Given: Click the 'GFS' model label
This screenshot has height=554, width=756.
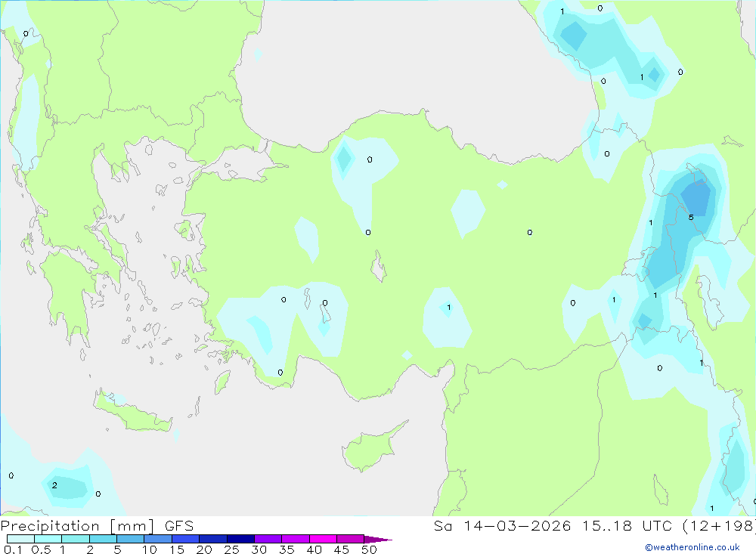Looking at the screenshot, I should coord(179,526).
